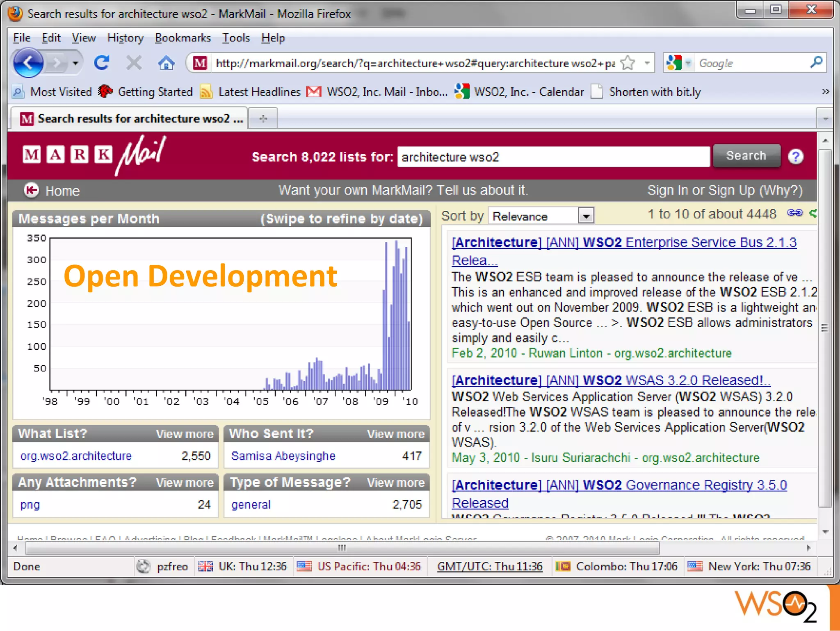
Task: Click the MarkMail site favicon in address bar
Action: click(200, 63)
